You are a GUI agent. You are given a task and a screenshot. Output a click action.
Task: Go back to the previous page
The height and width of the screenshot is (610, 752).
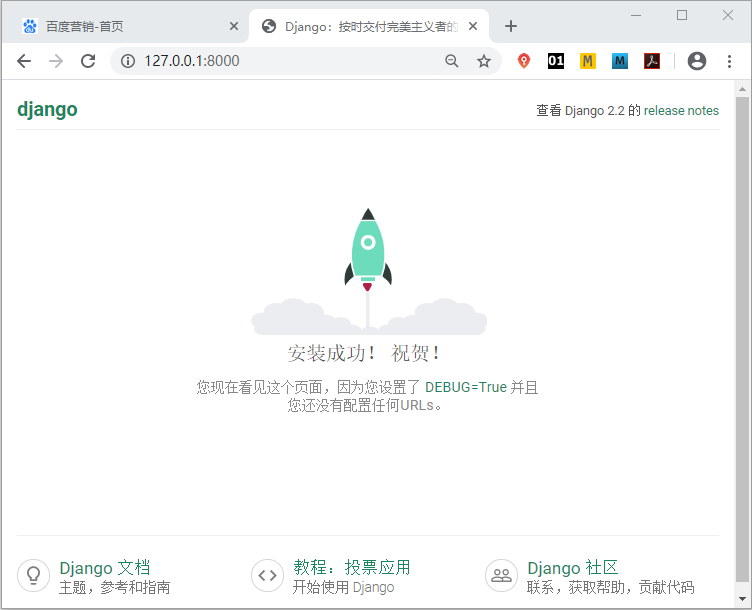click(x=24, y=61)
